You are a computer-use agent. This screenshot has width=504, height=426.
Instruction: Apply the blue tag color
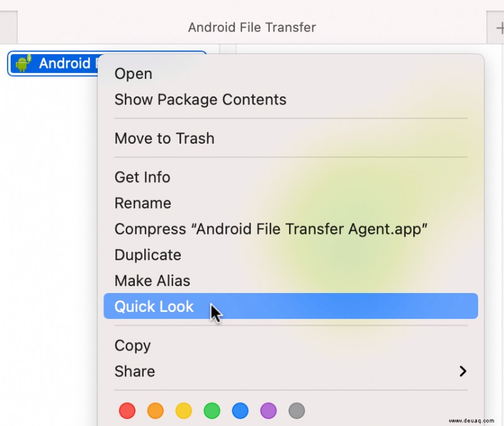pyautogui.click(x=240, y=411)
